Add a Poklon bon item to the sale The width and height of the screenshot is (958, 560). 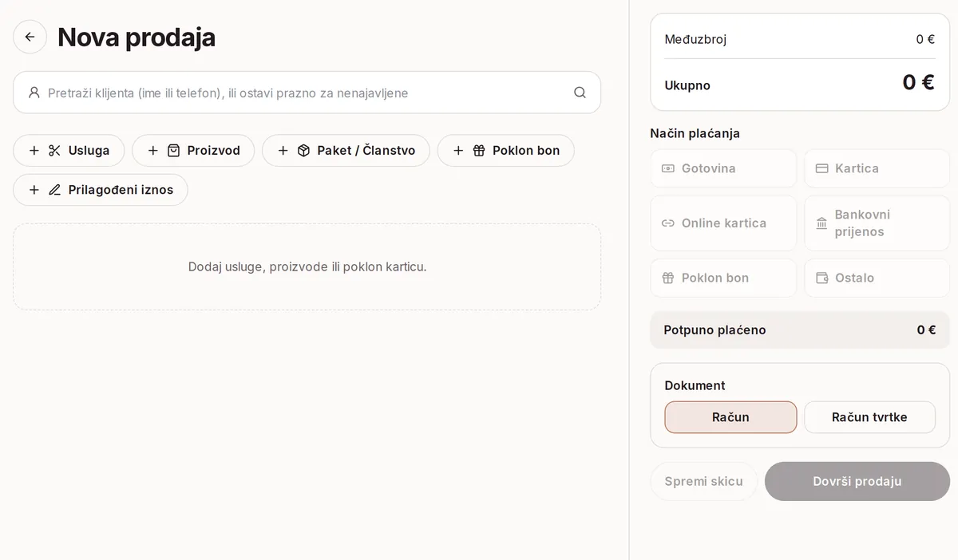[x=505, y=150]
